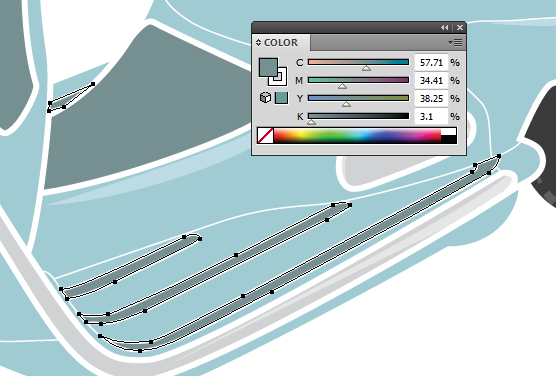
Task: Click the out-of-web-color cube warning icon
Action: click(x=266, y=98)
